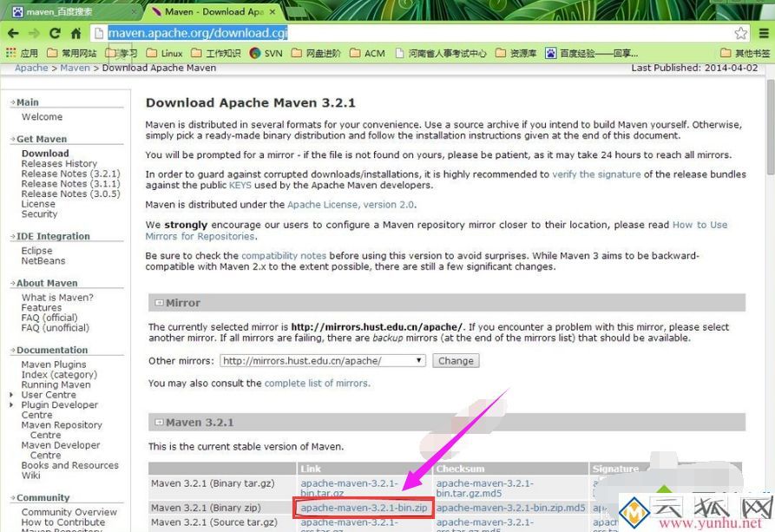775x532 pixels.
Task: Select the Maven - Download Apache tab
Action: (213, 11)
